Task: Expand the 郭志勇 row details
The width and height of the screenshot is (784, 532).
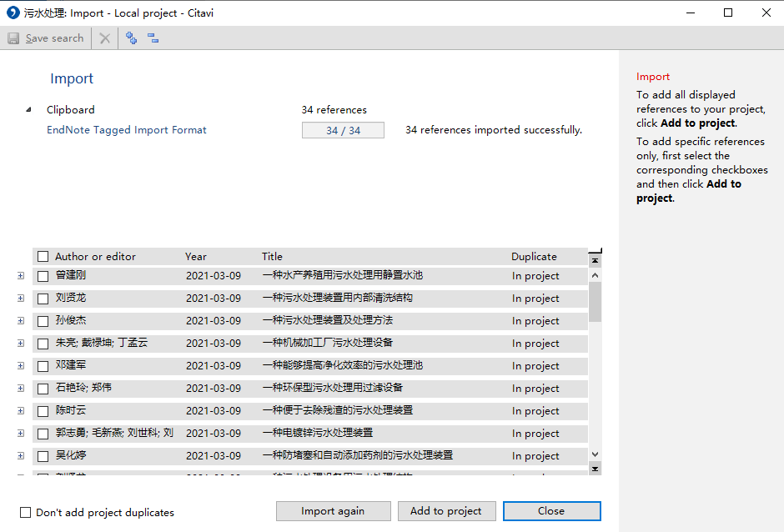Action: (21, 433)
